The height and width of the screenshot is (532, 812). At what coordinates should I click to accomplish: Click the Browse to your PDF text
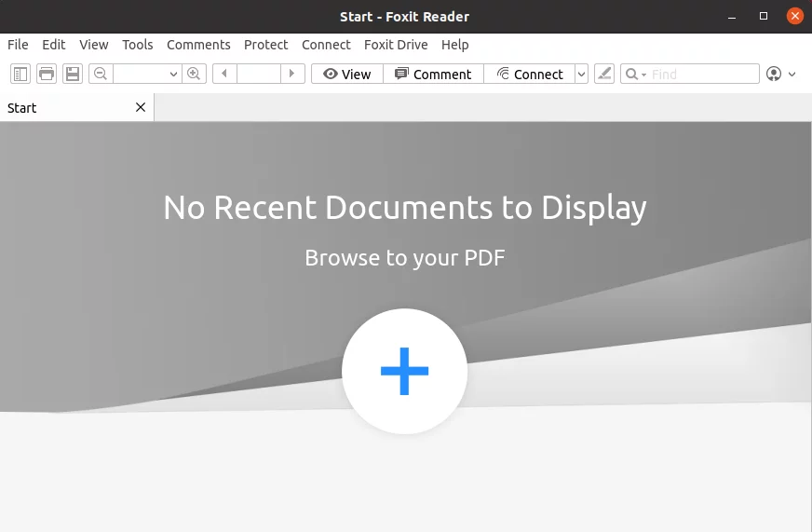click(x=405, y=257)
